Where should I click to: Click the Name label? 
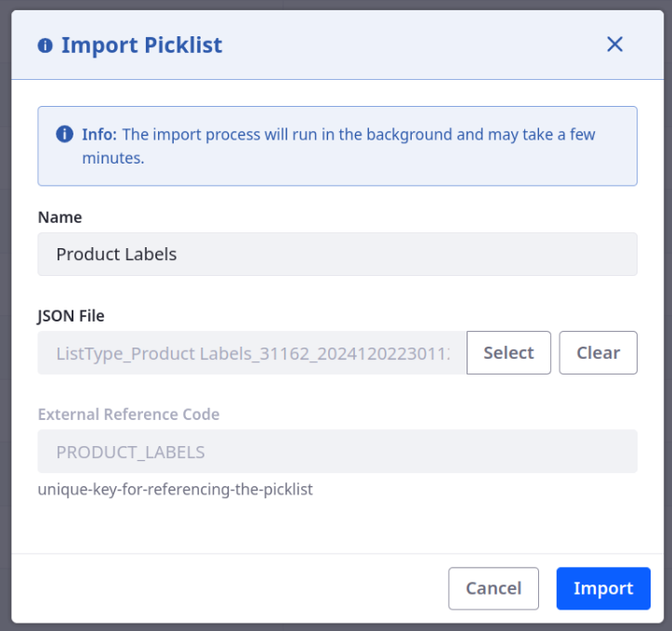(x=59, y=217)
